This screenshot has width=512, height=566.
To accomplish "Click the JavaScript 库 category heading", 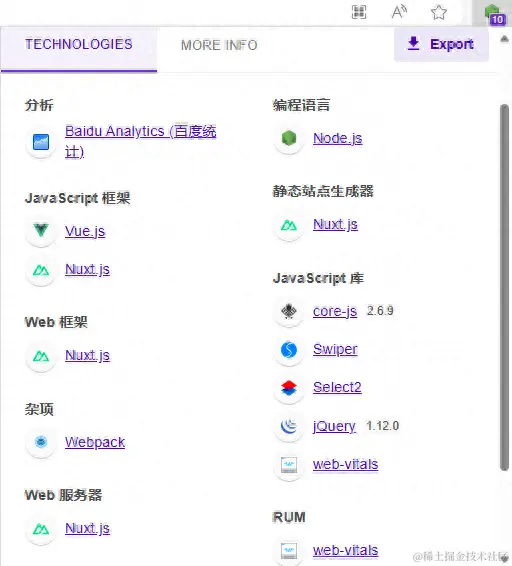I will (318, 279).
